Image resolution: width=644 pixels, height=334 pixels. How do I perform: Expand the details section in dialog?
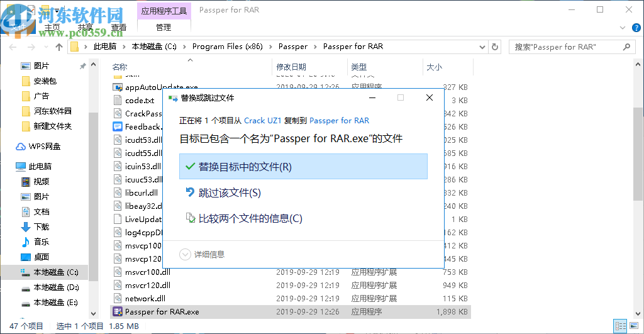point(202,254)
